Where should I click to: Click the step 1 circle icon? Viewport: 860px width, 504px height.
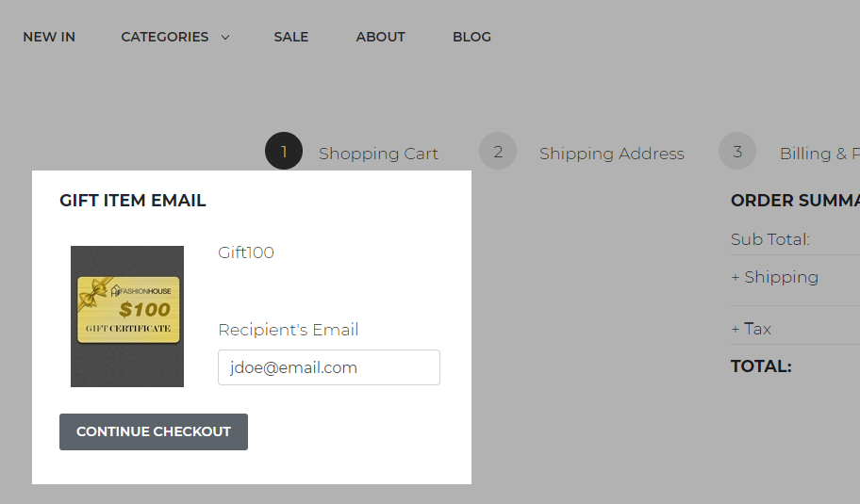tap(284, 152)
